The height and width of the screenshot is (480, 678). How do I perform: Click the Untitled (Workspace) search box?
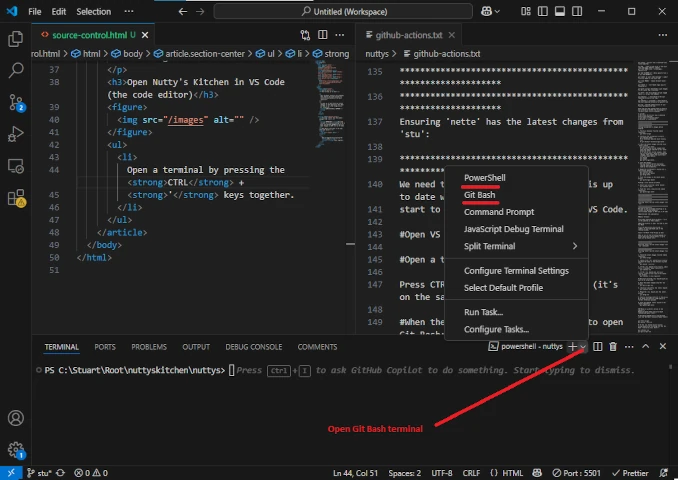tap(343, 12)
